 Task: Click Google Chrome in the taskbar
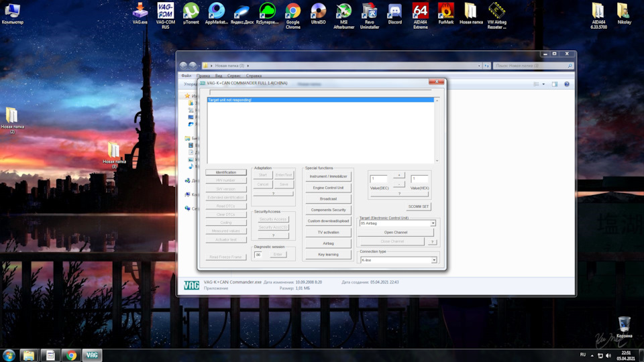(71, 355)
